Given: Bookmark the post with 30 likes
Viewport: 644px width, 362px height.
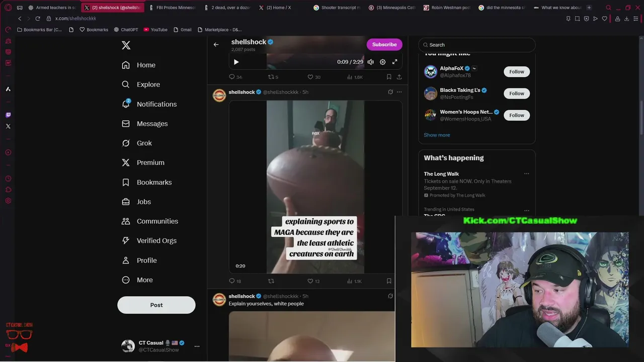Looking at the screenshot, I should 389,77.
